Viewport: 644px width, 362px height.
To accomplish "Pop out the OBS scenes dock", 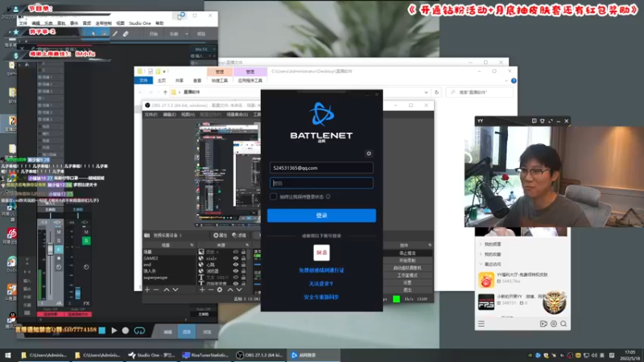I will (192, 245).
